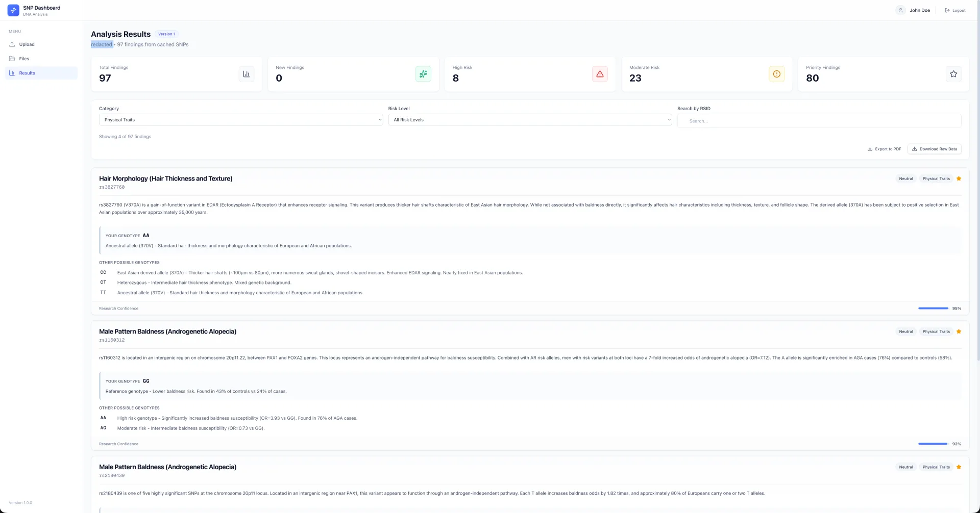
Task: Click the Export to PDF button
Action: (884, 149)
